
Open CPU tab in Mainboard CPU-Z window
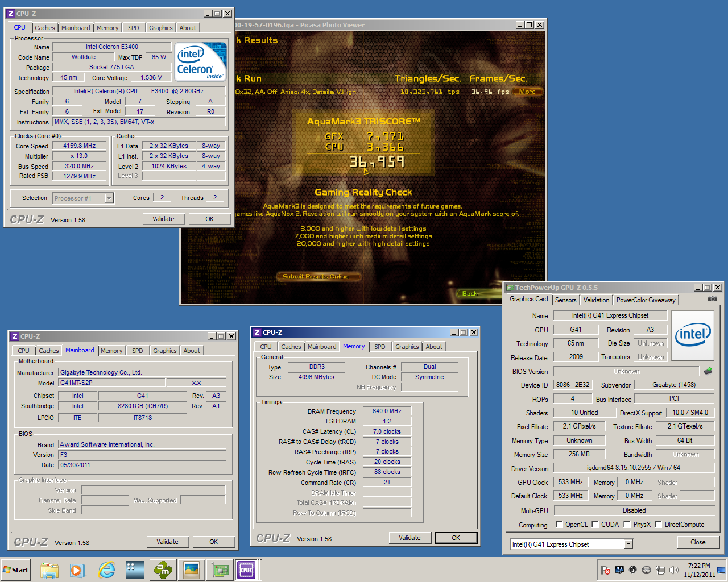point(23,351)
